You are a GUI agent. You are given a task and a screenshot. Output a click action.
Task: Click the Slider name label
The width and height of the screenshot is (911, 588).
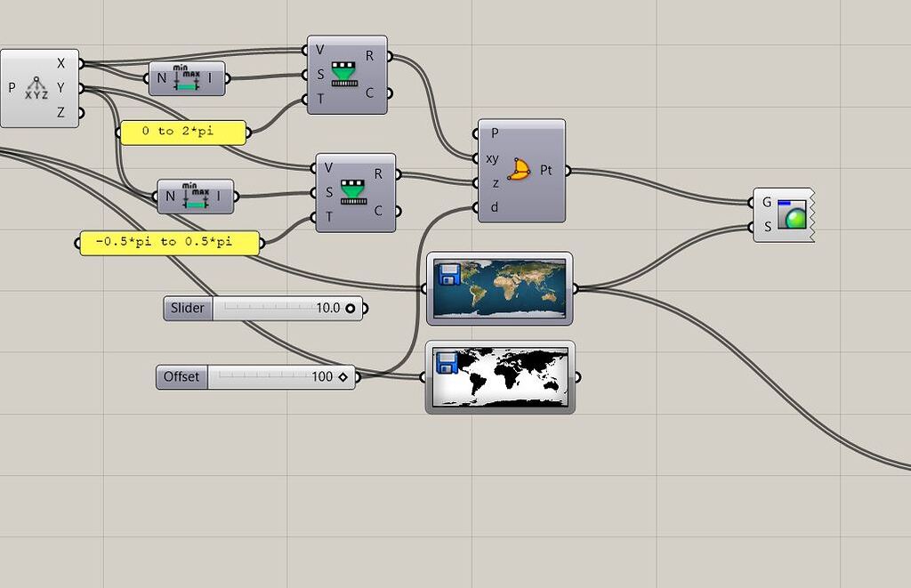tap(187, 308)
